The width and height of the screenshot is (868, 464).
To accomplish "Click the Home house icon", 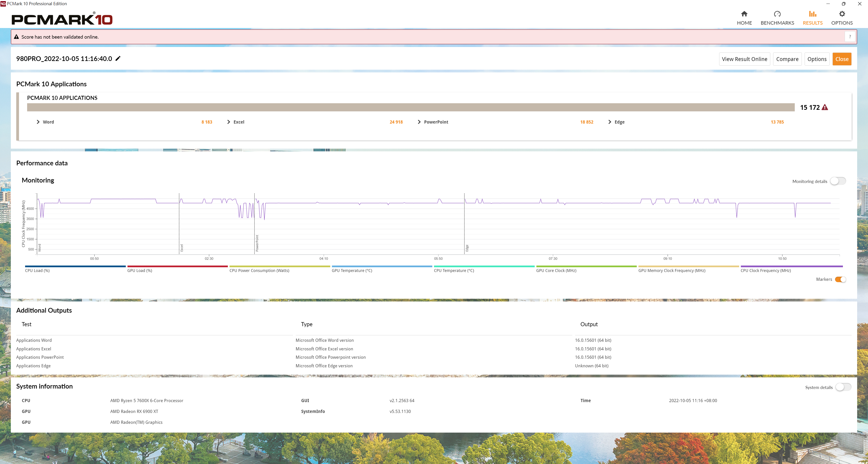I will 744,14.
